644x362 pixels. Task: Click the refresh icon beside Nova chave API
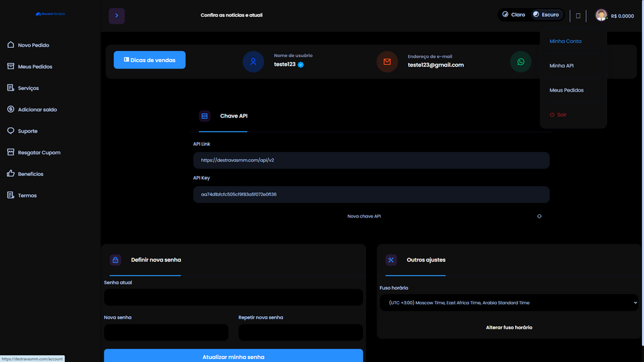coord(539,216)
